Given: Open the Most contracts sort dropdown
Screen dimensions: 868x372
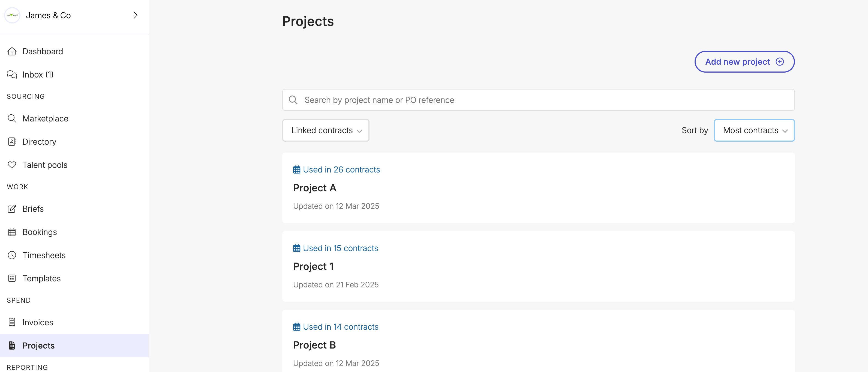Looking at the screenshot, I should tap(754, 130).
